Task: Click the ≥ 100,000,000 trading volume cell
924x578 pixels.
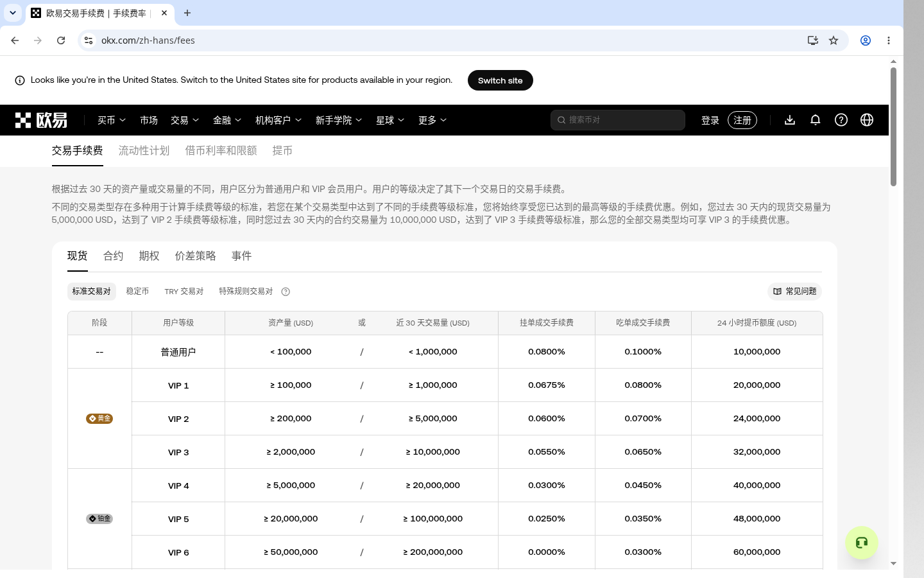Action: click(433, 519)
